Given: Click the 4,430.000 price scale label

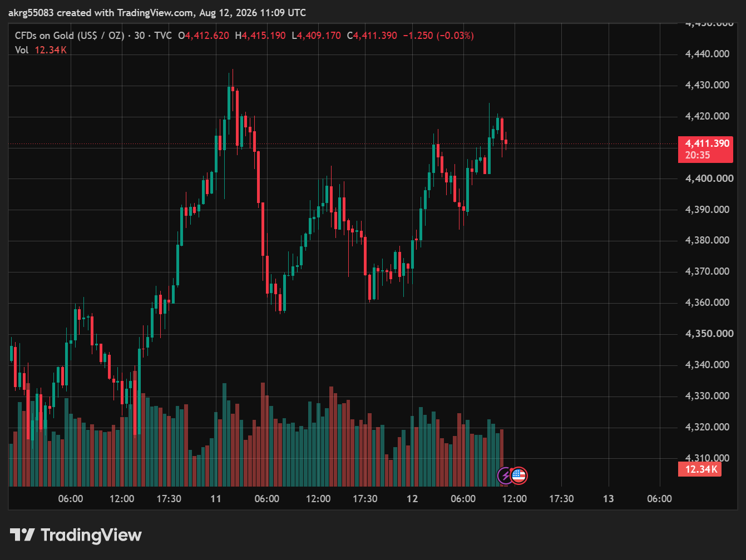Looking at the screenshot, I should tap(707, 85).
